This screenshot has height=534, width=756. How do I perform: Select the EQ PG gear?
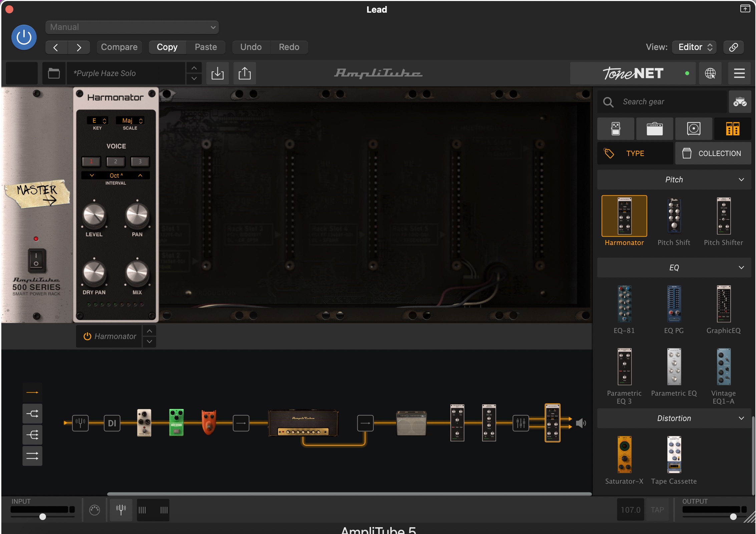pos(674,304)
